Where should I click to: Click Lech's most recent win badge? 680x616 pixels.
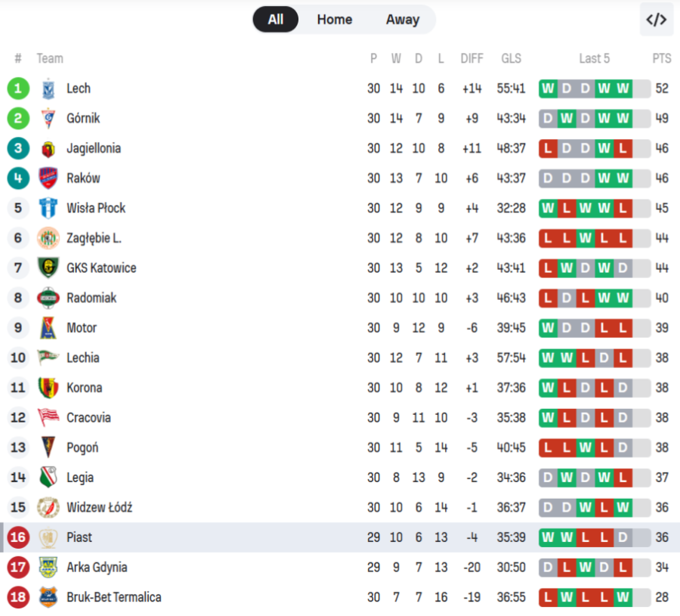[623, 88]
